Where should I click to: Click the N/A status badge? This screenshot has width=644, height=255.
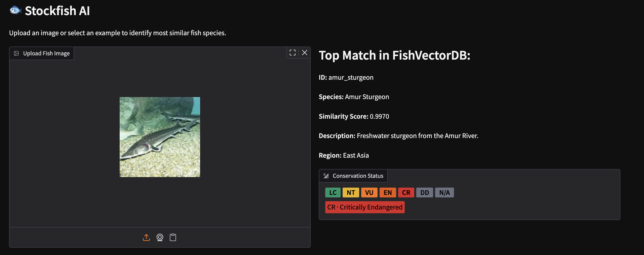pos(444,193)
